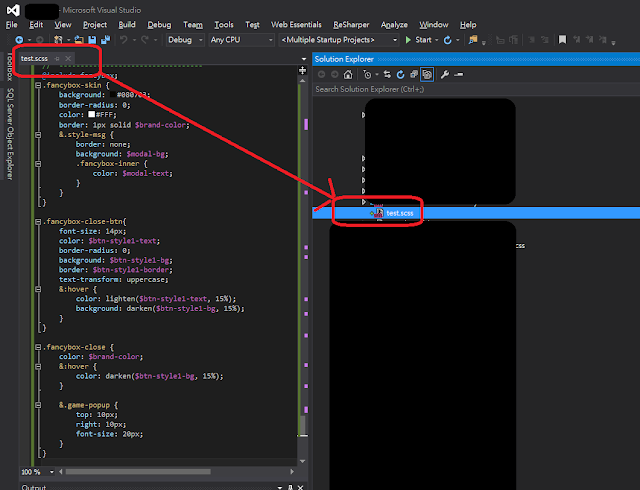This screenshot has height=490, width=640.
Task: Collapse the .fancybox-skin rule block
Action: tap(38, 85)
